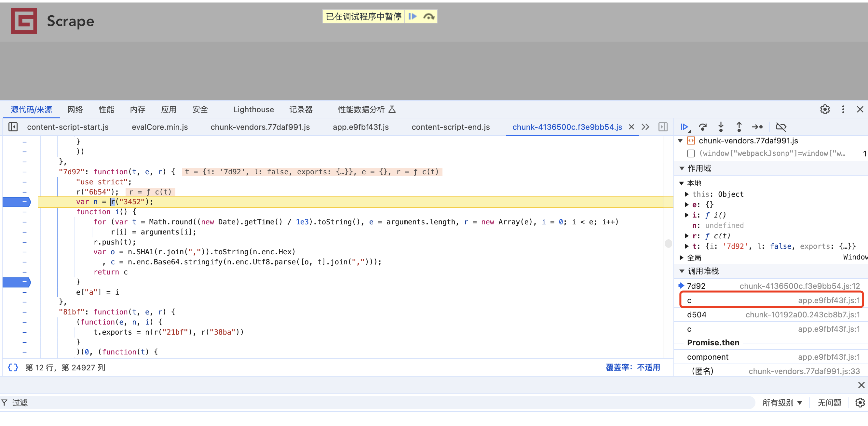Open DevTools settings gear
The height and width of the screenshot is (426, 868).
825,110
